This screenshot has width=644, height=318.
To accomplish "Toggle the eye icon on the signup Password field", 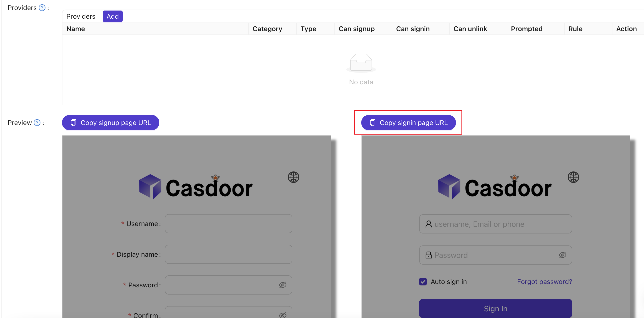I will (x=283, y=285).
